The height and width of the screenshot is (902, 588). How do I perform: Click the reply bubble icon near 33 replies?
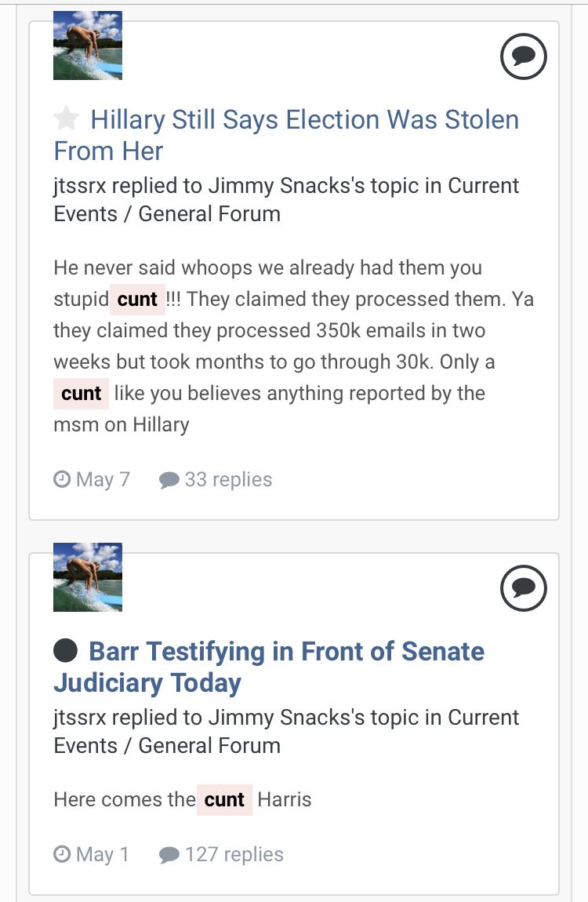(169, 479)
